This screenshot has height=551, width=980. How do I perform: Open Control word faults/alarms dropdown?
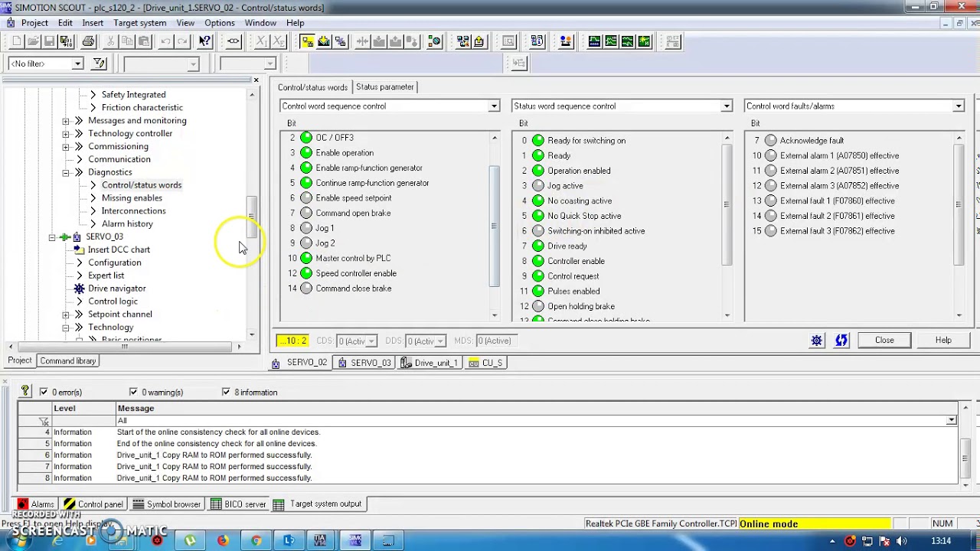tap(958, 106)
